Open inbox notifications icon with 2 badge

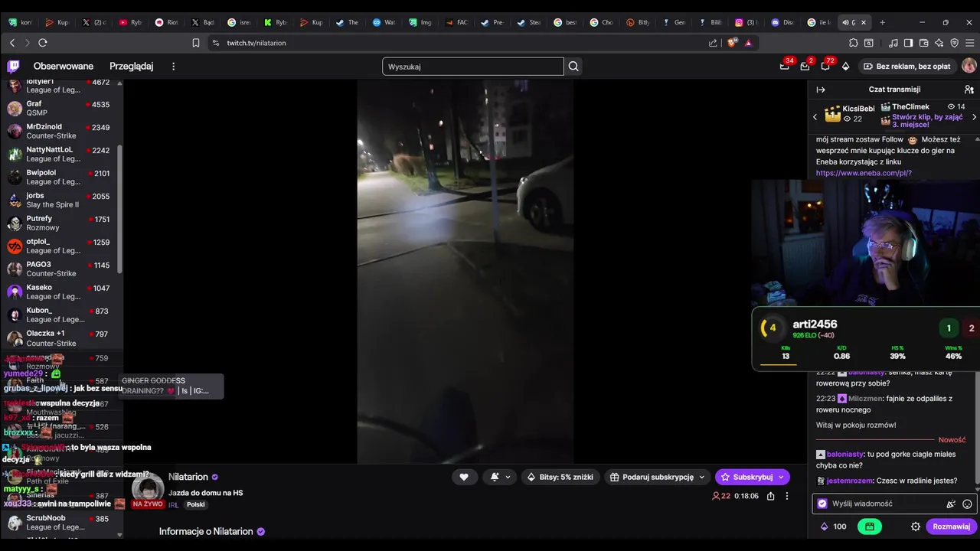click(805, 67)
